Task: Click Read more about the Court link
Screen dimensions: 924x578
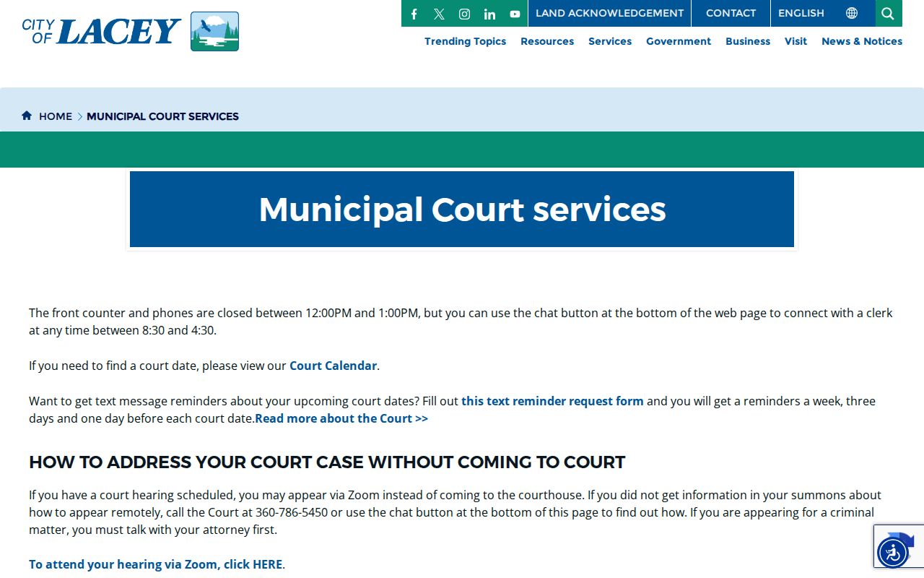Action: [x=341, y=418]
